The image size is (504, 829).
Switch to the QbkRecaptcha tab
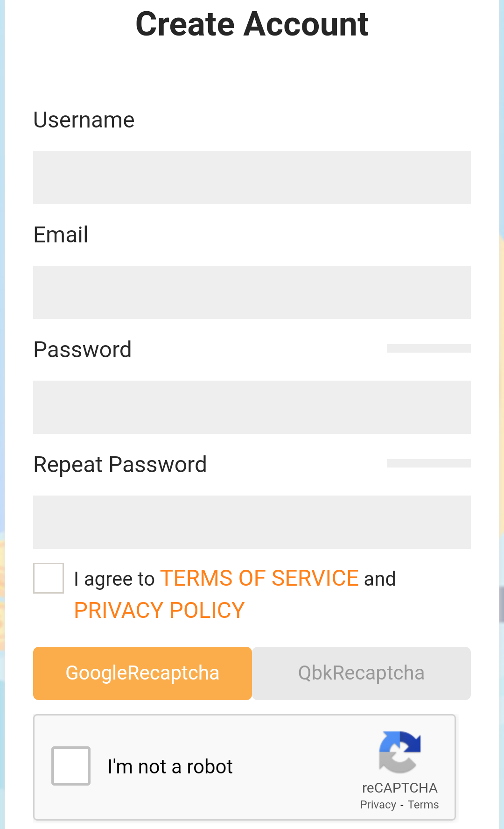pos(361,673)
